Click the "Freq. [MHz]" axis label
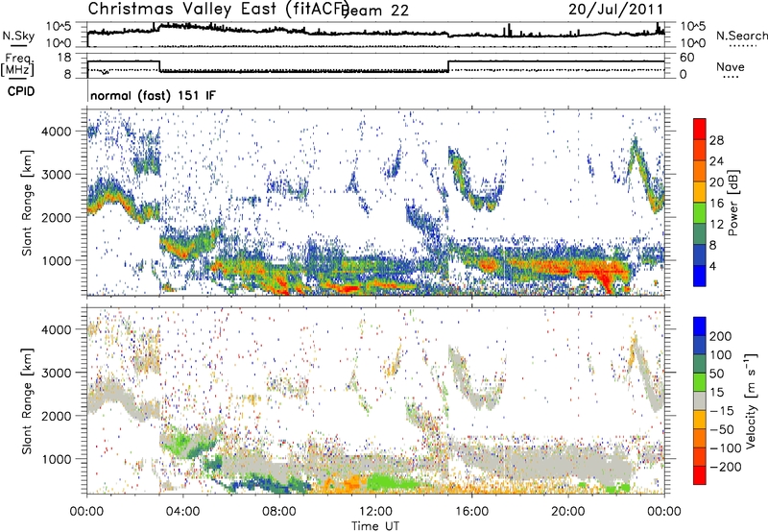This screenshot has height=532, width=768. (18, 64)
